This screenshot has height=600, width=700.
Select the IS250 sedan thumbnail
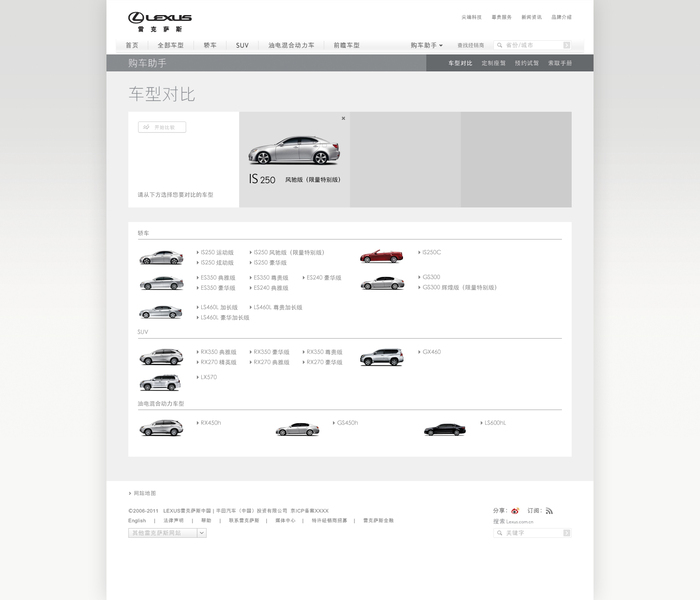161,258
